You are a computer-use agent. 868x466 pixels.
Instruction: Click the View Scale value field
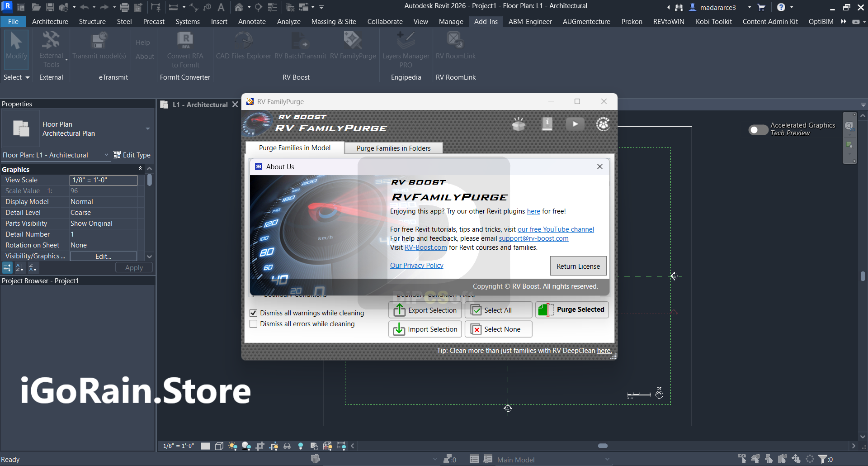pos(104,180)
